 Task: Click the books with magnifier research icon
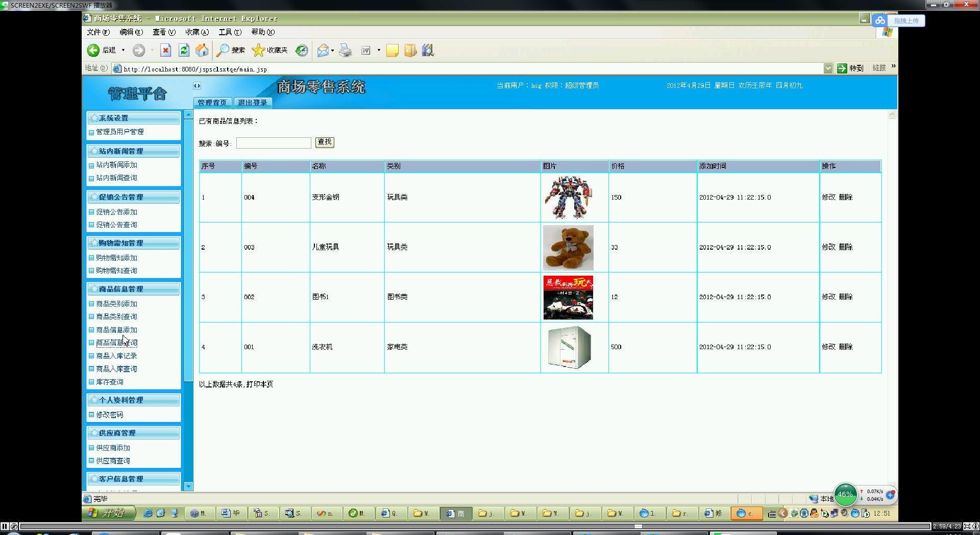pyautogui.click(x=428, y=50)
